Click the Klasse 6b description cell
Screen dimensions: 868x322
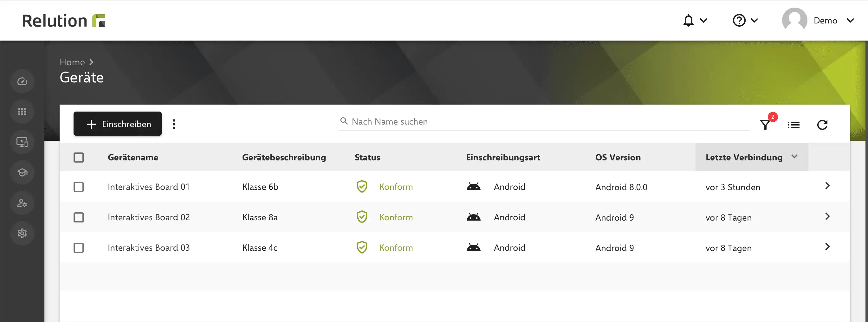pyautogui.click(x=260, y=187)
